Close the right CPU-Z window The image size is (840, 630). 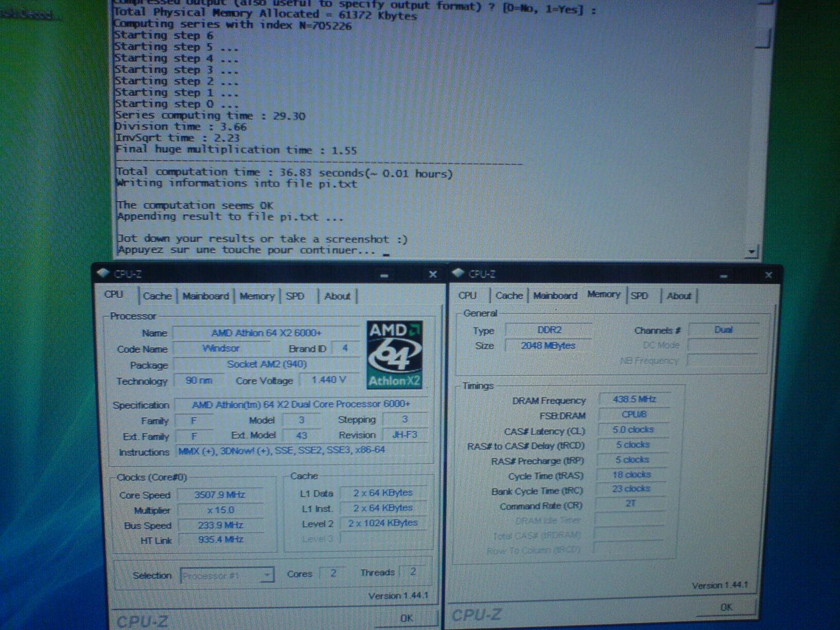tap(768, 275)
